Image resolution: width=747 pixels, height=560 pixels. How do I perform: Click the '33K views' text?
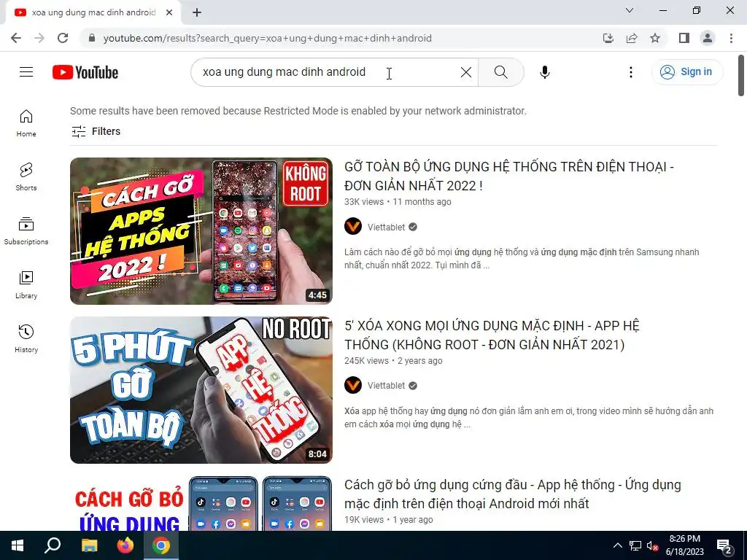364,202
